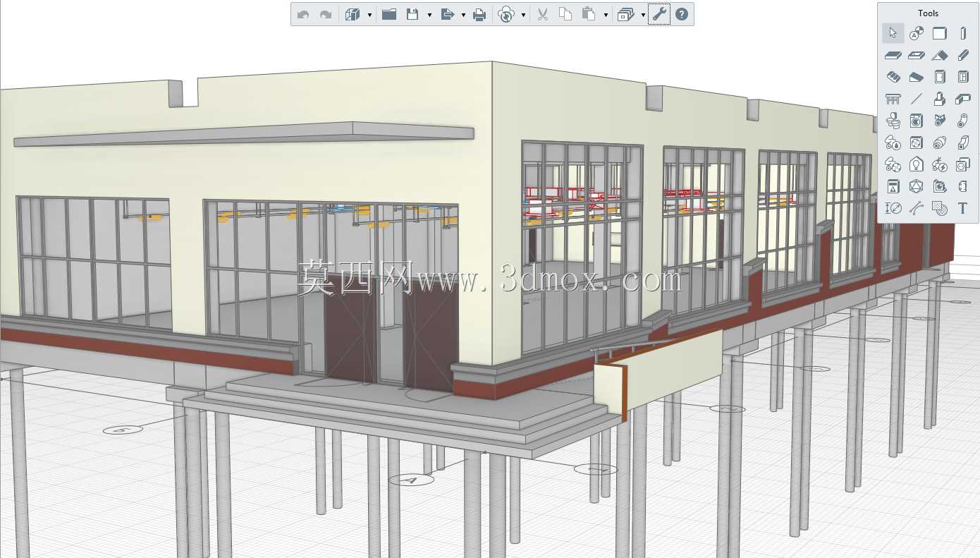
Task: Select the wiring socket accessory tool
Action: coord(963,165)
